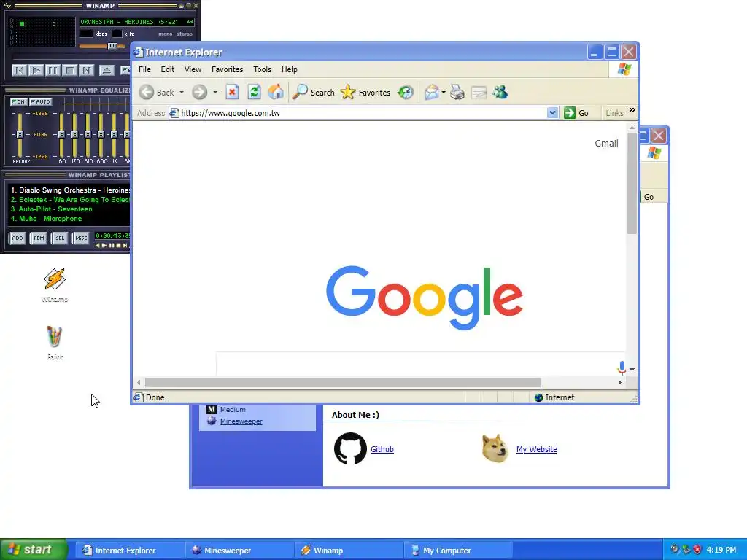Screen dimensions: 747x560
Task: Click the Back arrow in Internet Explorer
Action: (147, 92)
